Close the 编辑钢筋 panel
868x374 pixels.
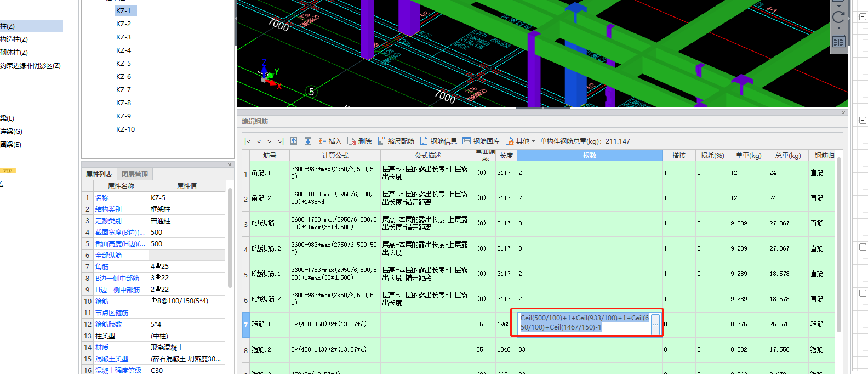pyautogui.click(x=843, y=112)
